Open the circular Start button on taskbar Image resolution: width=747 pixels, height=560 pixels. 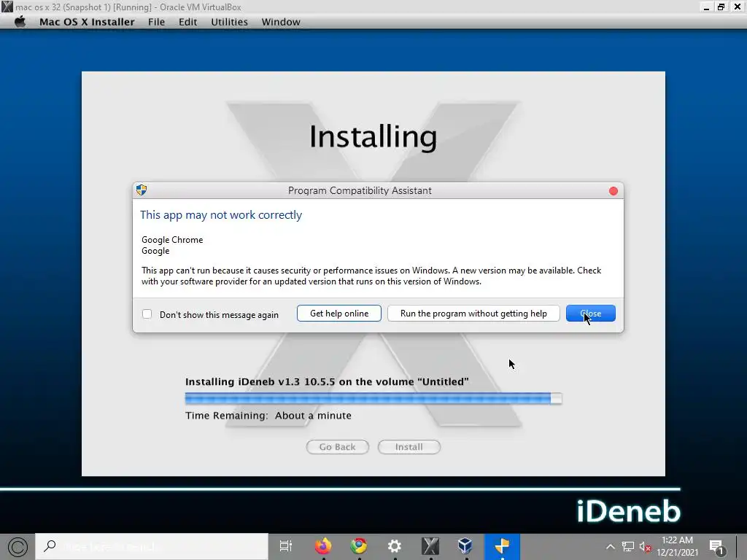[x=18, y=547]
